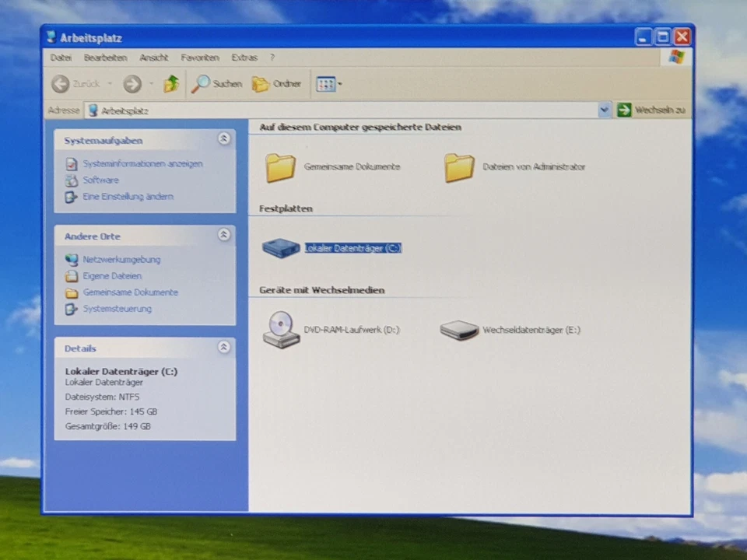Minimize the Arbeitsplatz window
This screenshot has height=560, width=747.
tap(644, 37)
